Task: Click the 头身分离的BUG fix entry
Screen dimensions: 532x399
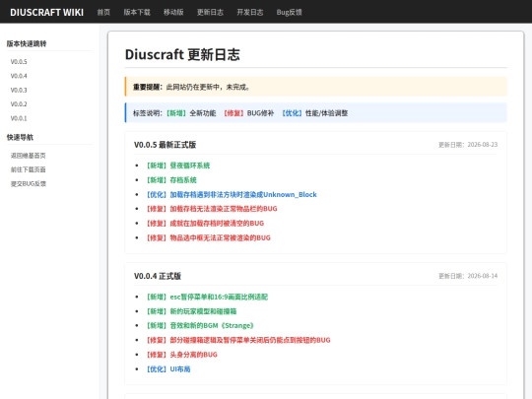Action: pos(181,355)
